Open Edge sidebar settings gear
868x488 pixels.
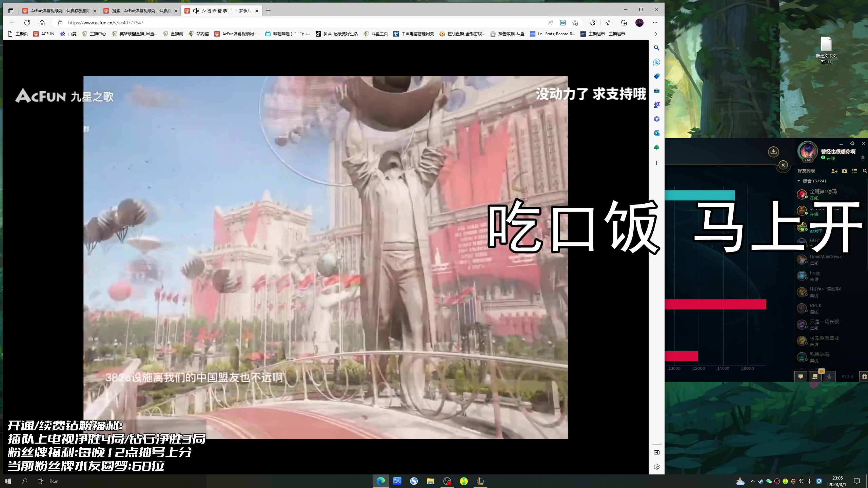[656, 467]
